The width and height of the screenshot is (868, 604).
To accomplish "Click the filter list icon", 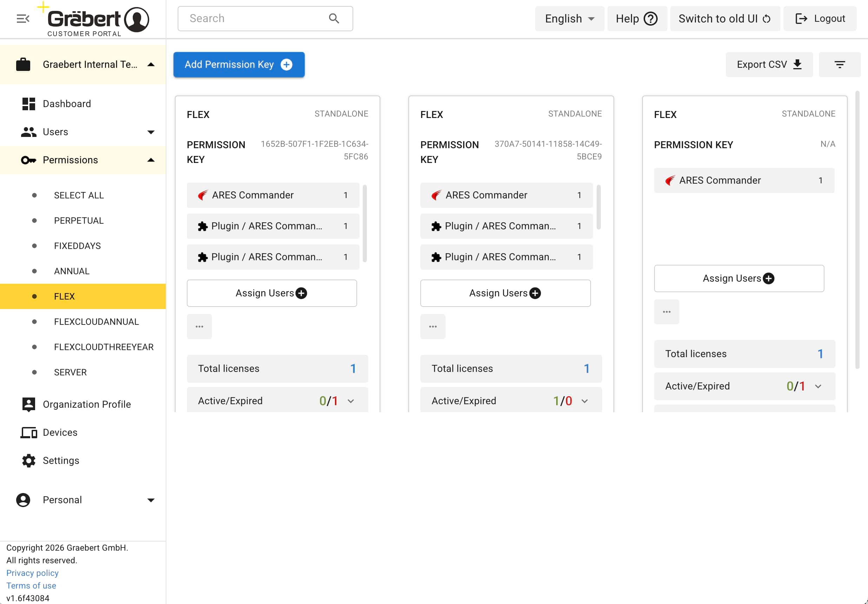I will coord(839,65).
